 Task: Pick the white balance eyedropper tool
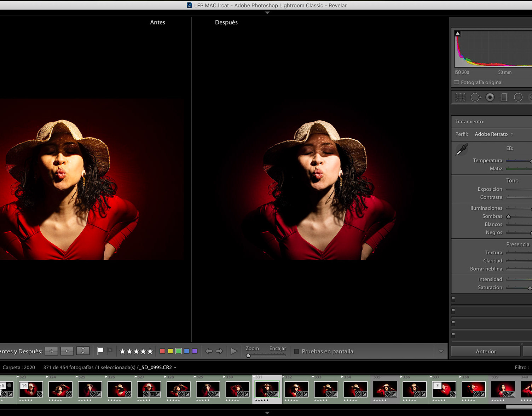[x=462, y=150]
